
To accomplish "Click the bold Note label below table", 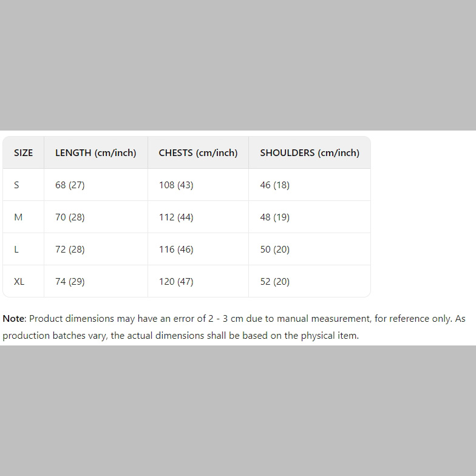I will point(14,319).
